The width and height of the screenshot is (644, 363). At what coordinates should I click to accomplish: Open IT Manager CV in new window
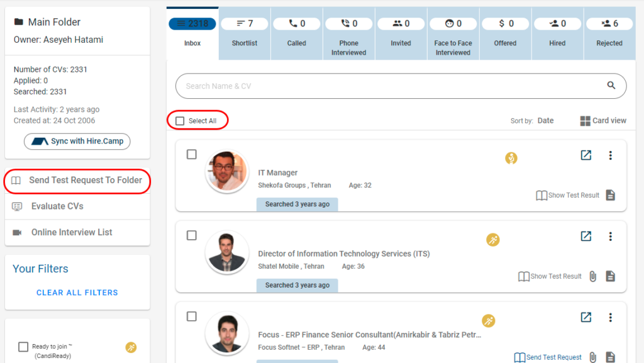[586, 155]
